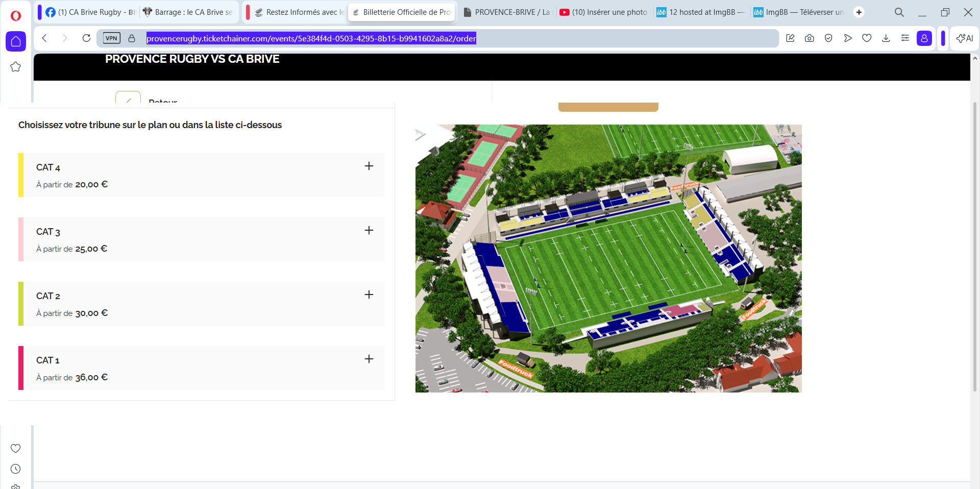980x489 pixels.
Task: Expand the CAT 4 category plus
Action: (x=369, y=166)
